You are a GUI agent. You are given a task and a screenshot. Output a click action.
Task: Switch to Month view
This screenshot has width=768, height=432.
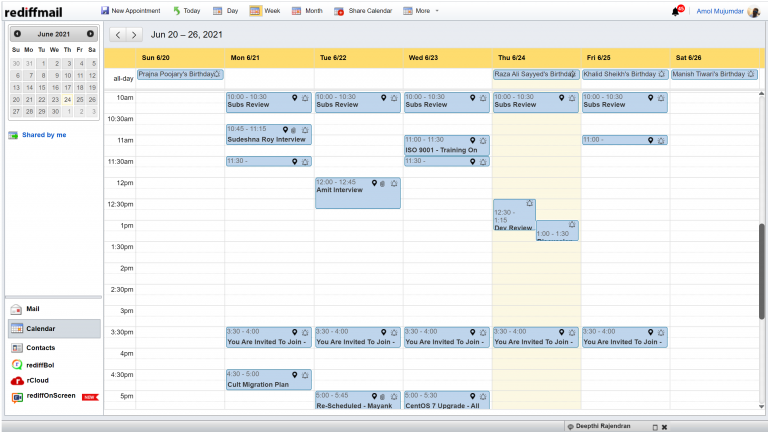[307, 11]
